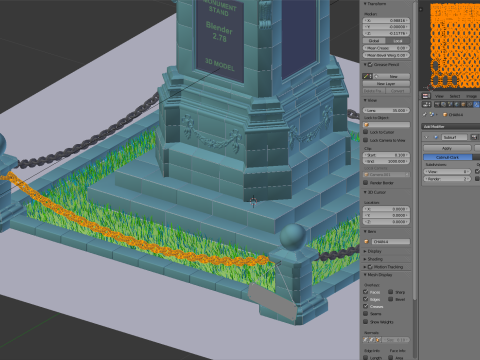Enable the Seams overlay checkbox
Viewport: 480px width, 360px height.
(366, 314)
